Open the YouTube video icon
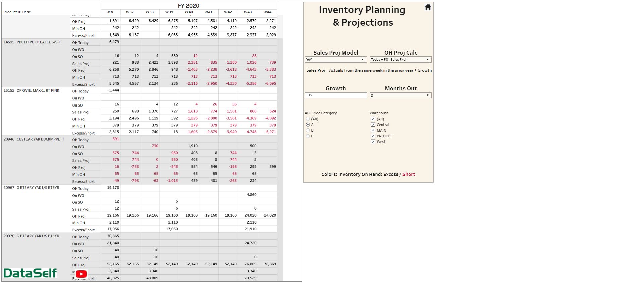 click(x=81, y=274)
